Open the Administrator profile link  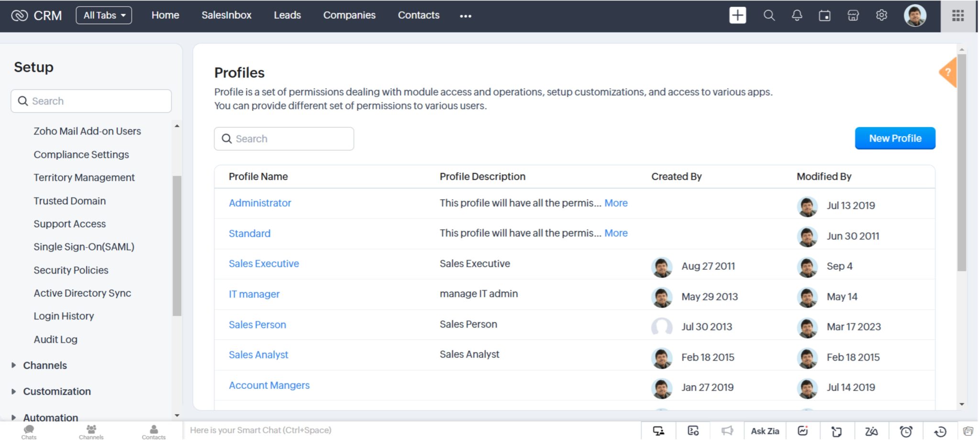pos(260,203)
